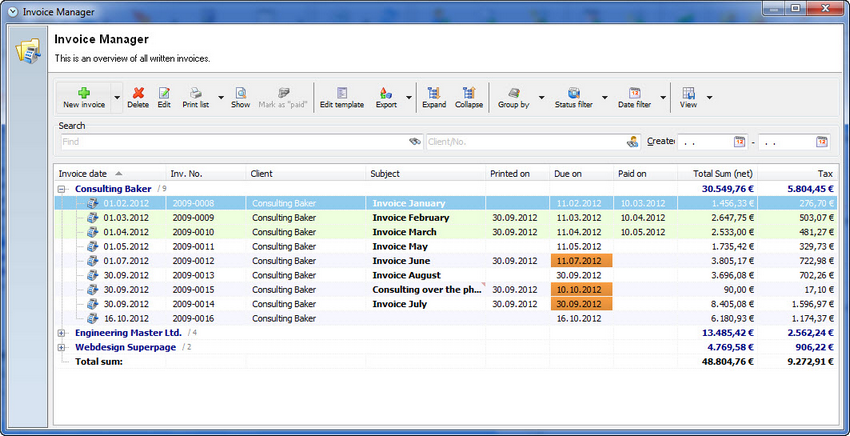The image size is (850, 436).
Task: Click the Expand all groups icon
Action: click(434, 93)
